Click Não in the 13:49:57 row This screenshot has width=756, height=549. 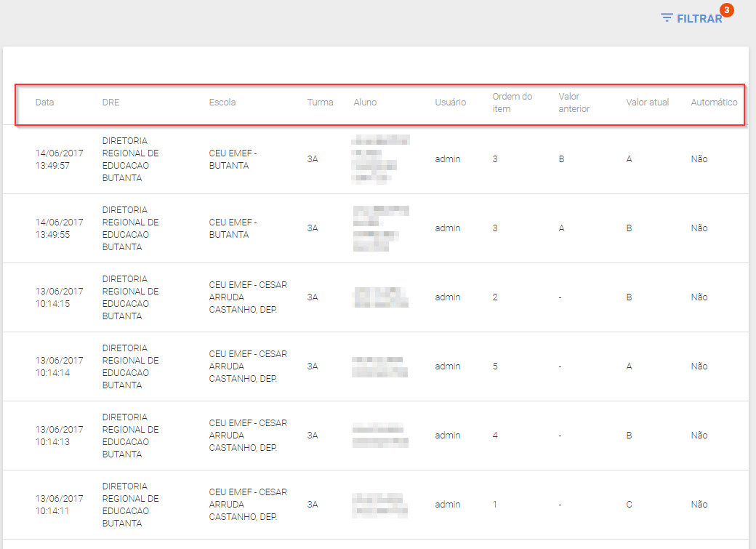click(x=699, y=159)
